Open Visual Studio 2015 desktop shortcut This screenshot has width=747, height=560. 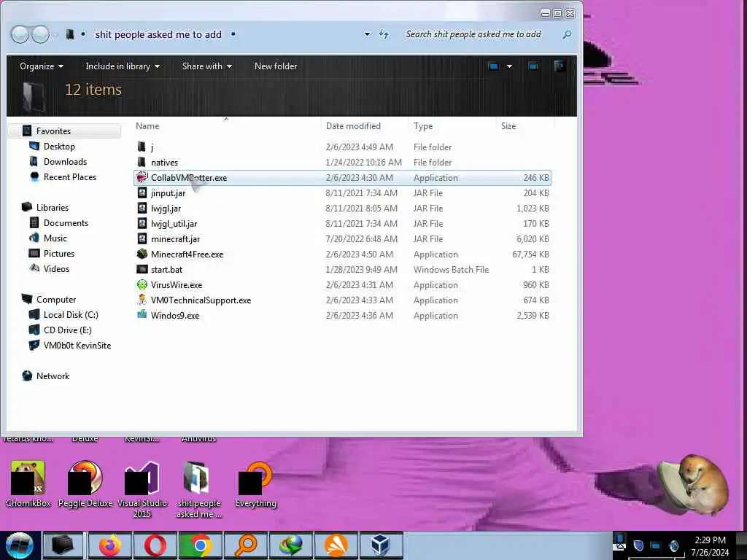coord(142,489)
